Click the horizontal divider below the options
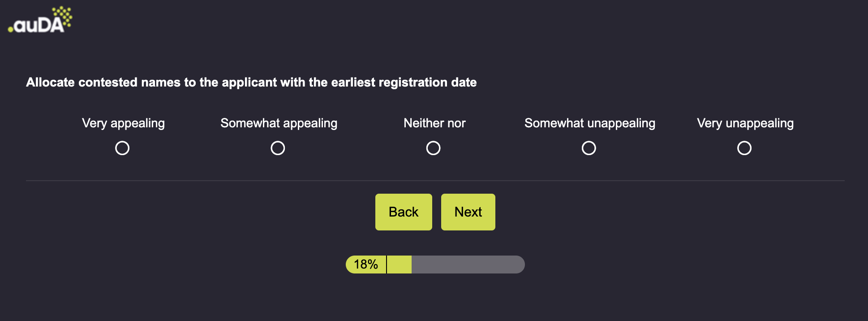Screen dimensions: 868x321 coord(435,181)
